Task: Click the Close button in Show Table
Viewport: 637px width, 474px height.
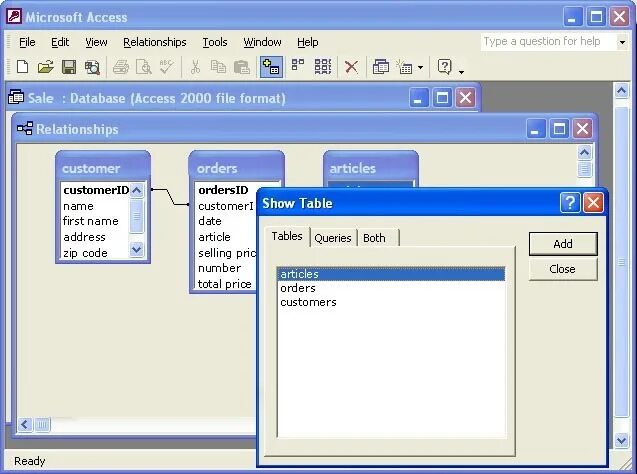Action: point(563,269)
